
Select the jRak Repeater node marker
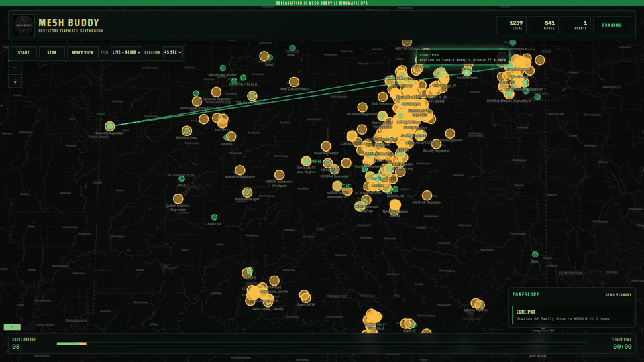pos(383,97)
